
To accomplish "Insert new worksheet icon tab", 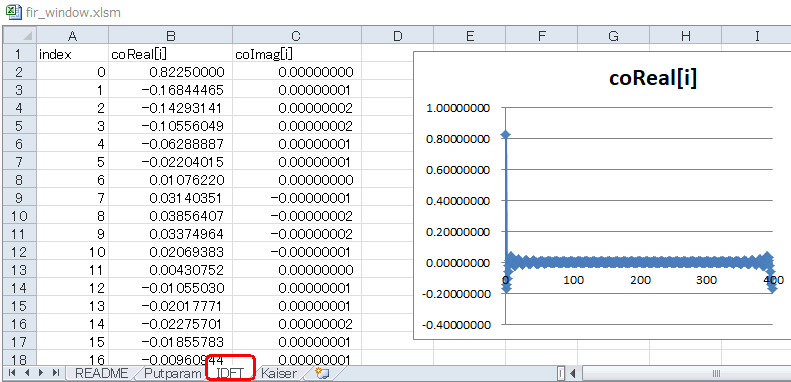I will pos(322,373).
